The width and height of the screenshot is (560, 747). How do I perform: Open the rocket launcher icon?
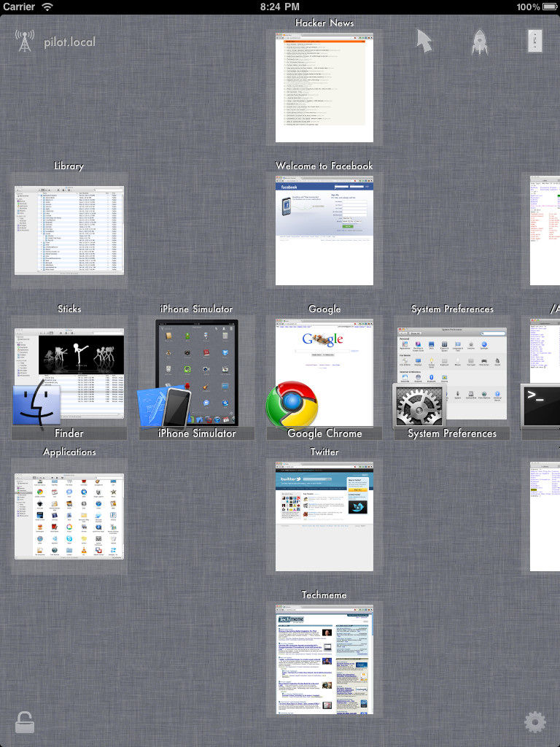point(479,42)
